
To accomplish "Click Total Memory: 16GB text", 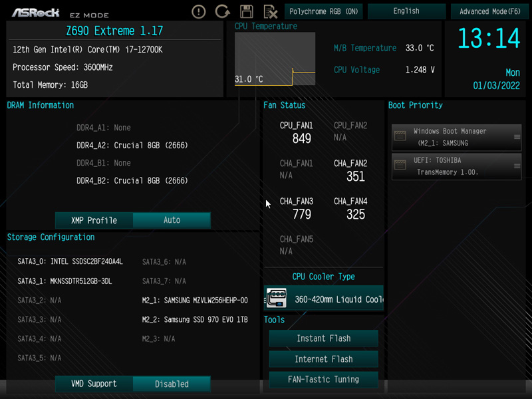I will click(x=51, y=85).
